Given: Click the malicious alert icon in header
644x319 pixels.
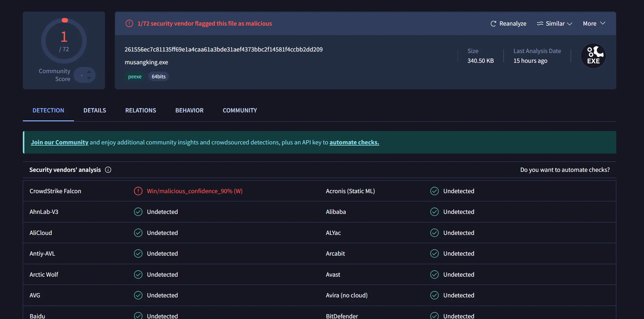Looking at the screenshot, I should 129,23.
